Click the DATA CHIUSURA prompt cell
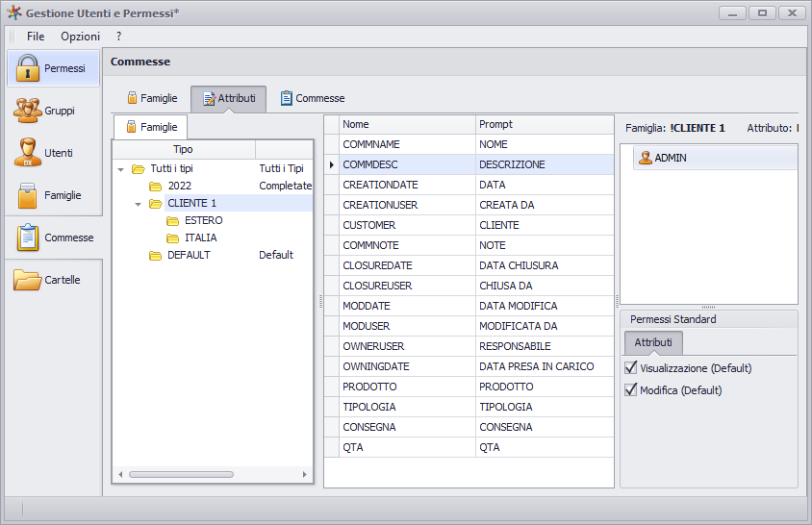 tap(545, 265)
